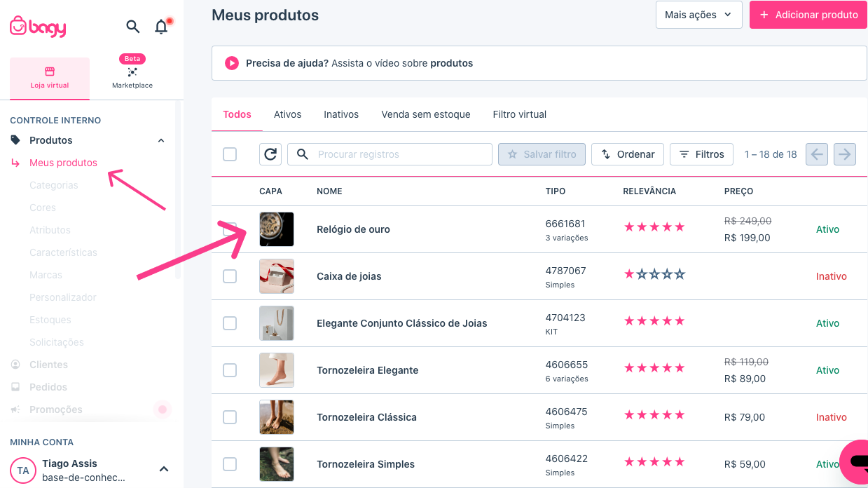This screenshot has height=488, width=868.
Task: Open Categorias in sidebar
Action: point(54,185)
